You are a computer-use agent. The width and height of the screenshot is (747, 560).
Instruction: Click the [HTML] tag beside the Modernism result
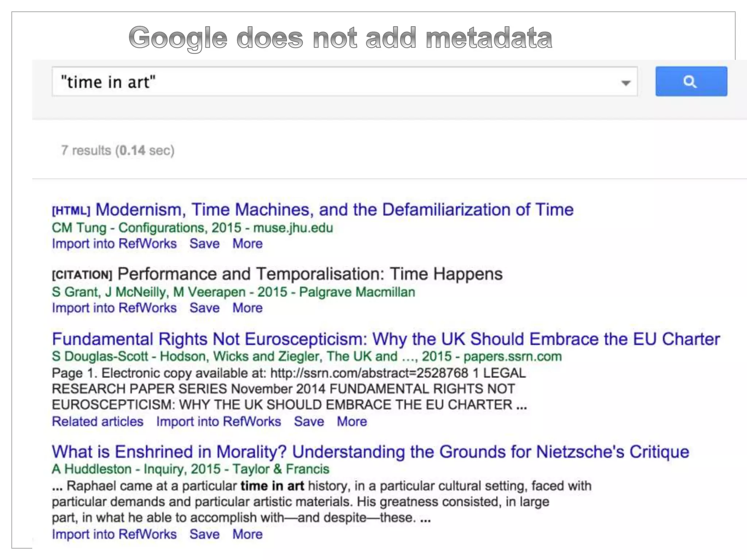point(71,211)
